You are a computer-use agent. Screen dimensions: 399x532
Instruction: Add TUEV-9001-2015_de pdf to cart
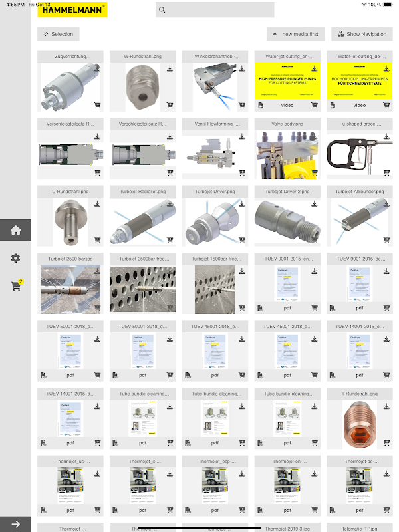coord(386,308)
